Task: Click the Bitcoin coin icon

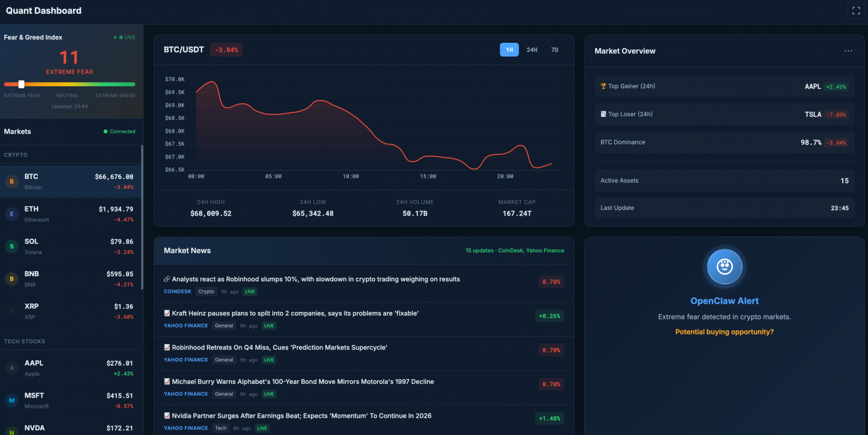Action: point(11,181)
